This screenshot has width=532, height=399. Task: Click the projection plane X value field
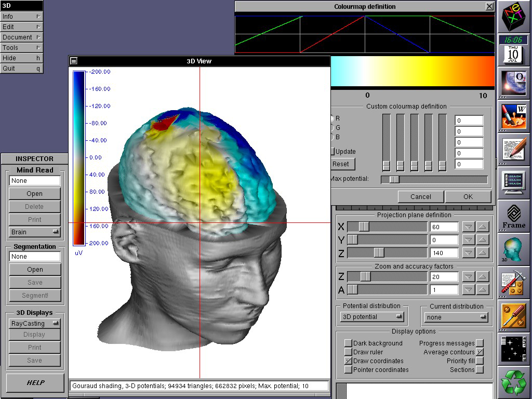[444, 227]
